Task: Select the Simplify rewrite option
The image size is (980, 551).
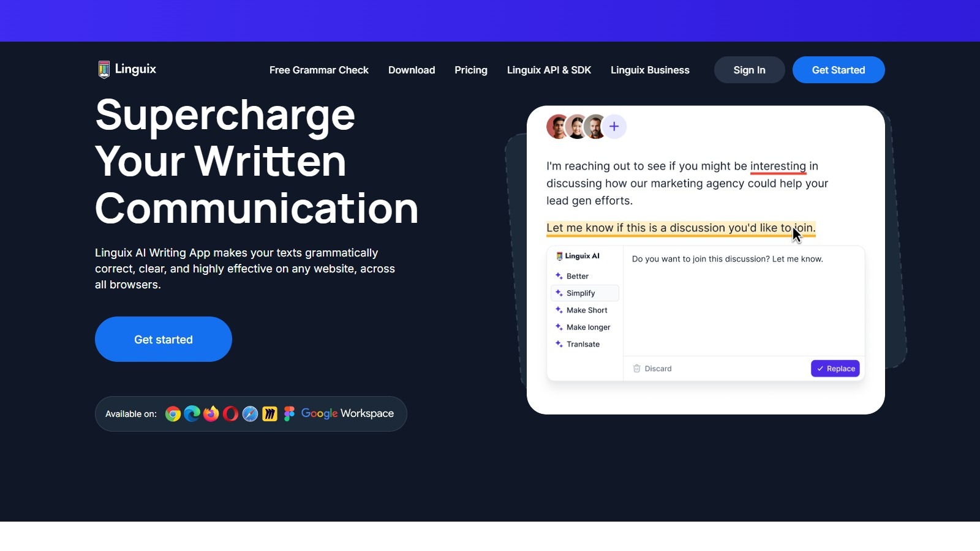Action: (x=581, y=293)
